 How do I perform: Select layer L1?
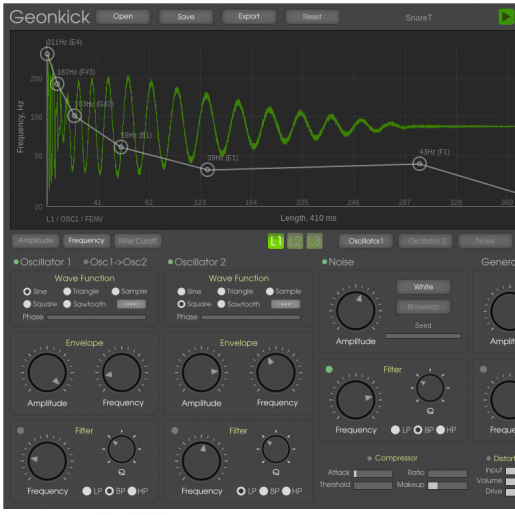tap(276, 241)
